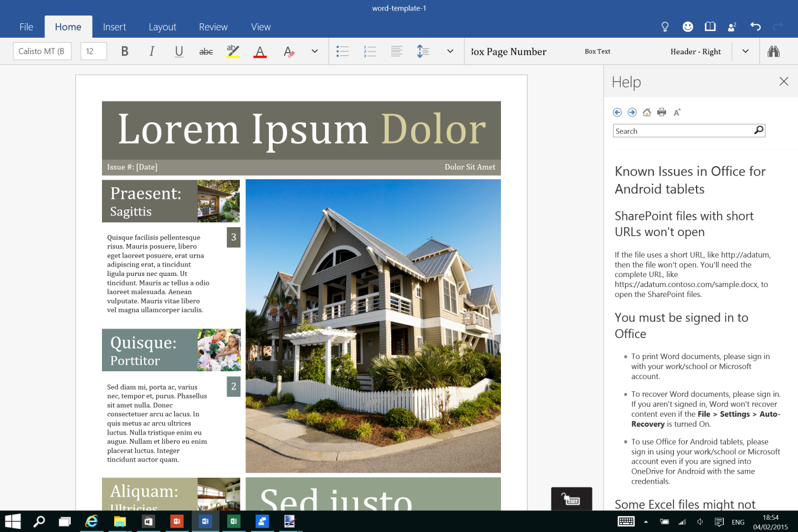This screenshot has width=798, height=532.
Task: Select the text highlight color tool
Action: (233, 51)
